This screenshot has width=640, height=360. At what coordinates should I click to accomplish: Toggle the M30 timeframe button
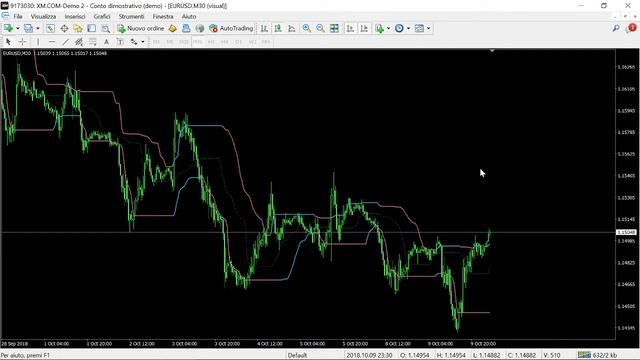coord(198,42)
